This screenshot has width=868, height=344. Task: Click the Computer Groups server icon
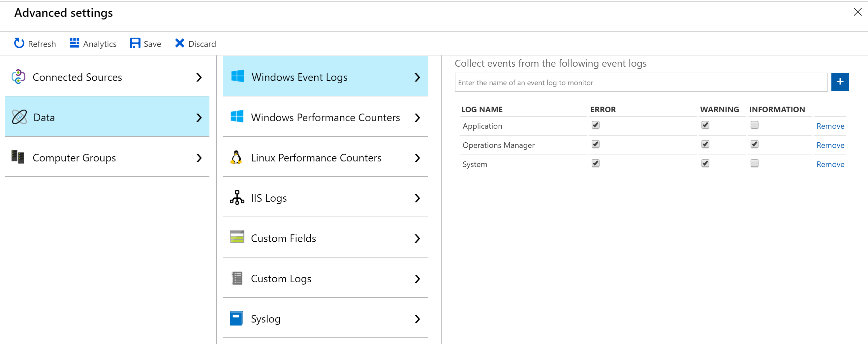click(x=17, y=157)
